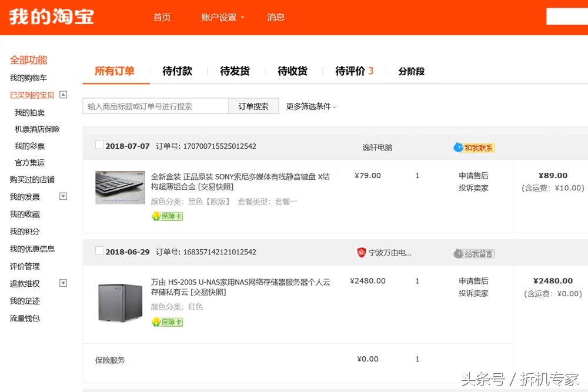Go to 首页 in top navigation
The height and width of the screenshot is (392, 588).
coord(162,17)
